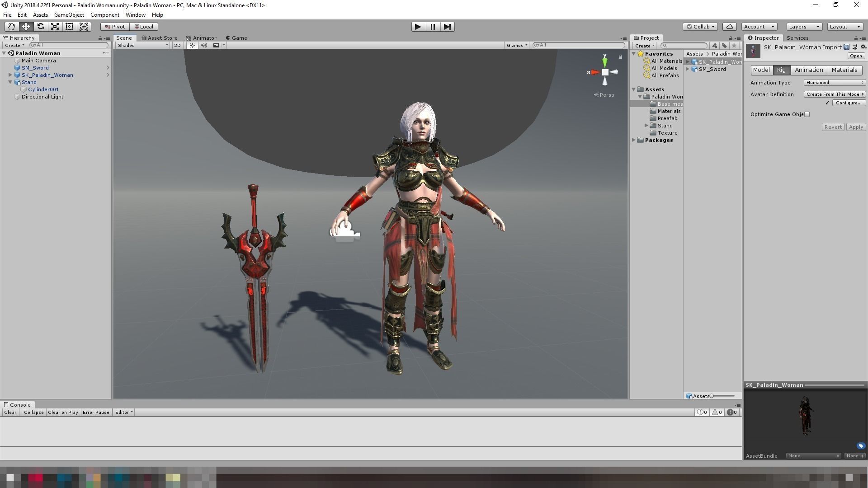
Task: Select the Scale tool
Action: [x=55, y=26]
